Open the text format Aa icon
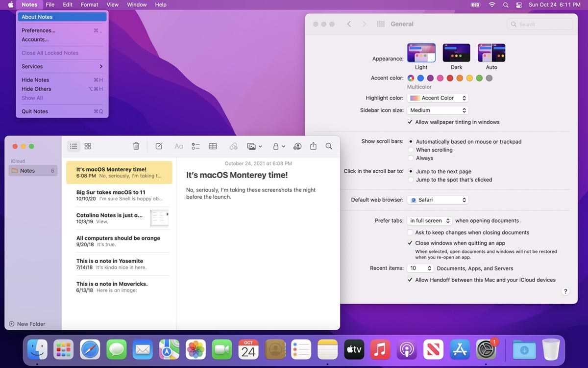The height and width of the screenshot is (368, 588). [x=178, y=146]
